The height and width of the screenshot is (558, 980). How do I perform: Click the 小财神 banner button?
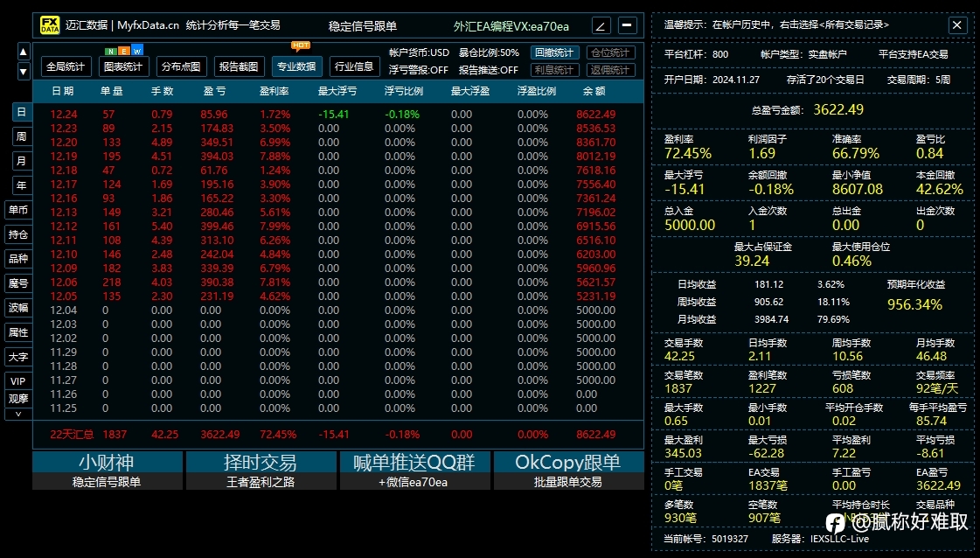(x=107, y=471)
